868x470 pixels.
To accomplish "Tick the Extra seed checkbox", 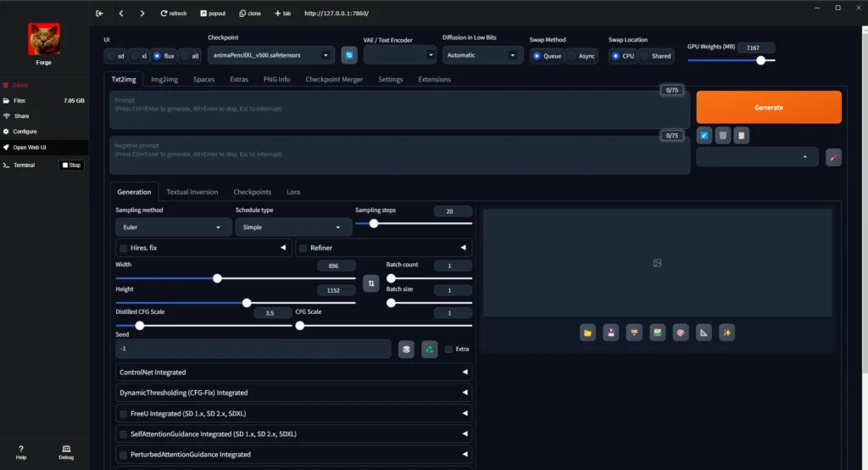I will [x=449, y=349].
